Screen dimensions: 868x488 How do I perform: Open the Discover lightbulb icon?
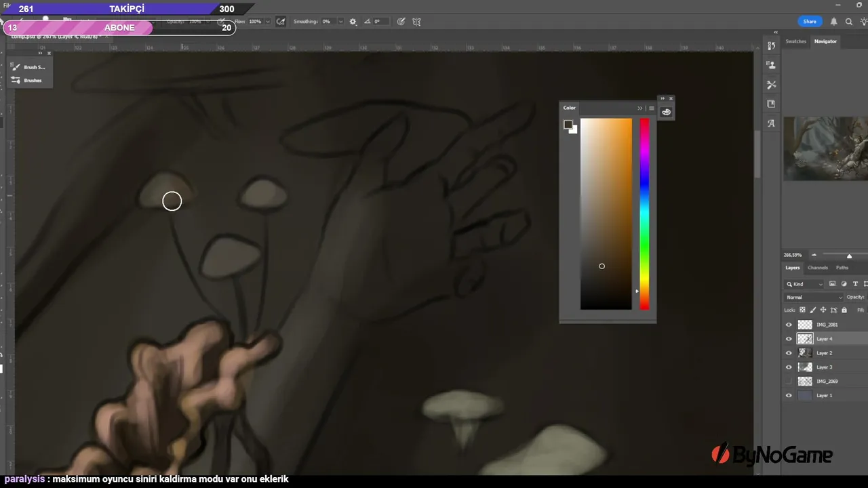pos(863,22)
